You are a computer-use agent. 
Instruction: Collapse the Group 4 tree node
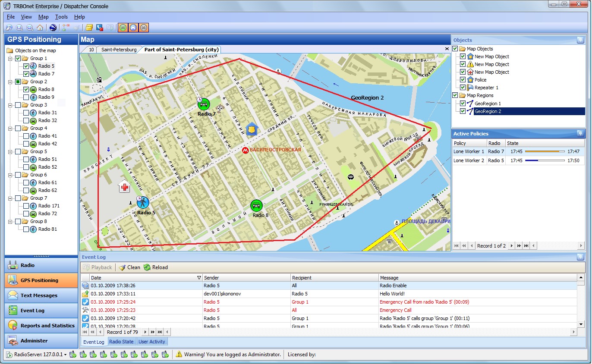10,129
